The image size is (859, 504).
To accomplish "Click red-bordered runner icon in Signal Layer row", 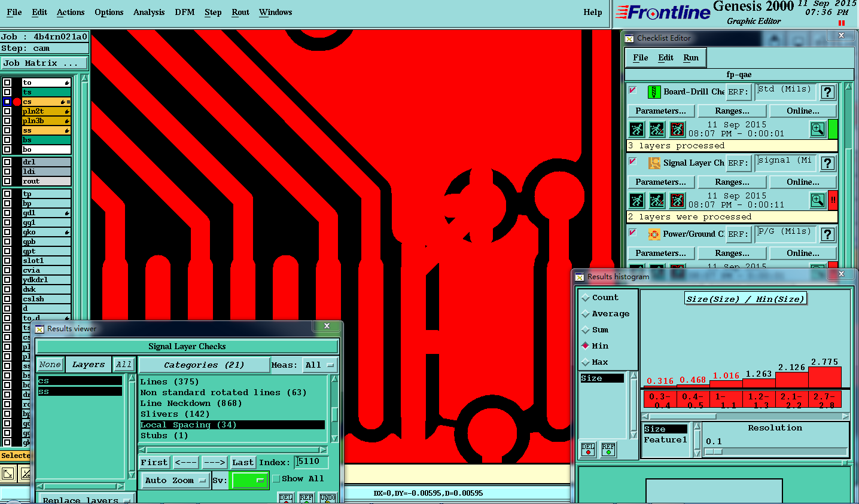I will (677, 200).
